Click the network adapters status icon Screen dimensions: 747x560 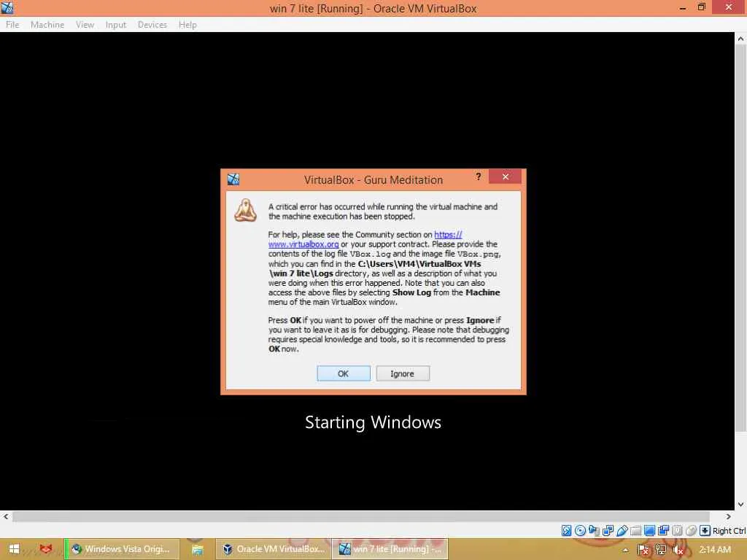608,531
